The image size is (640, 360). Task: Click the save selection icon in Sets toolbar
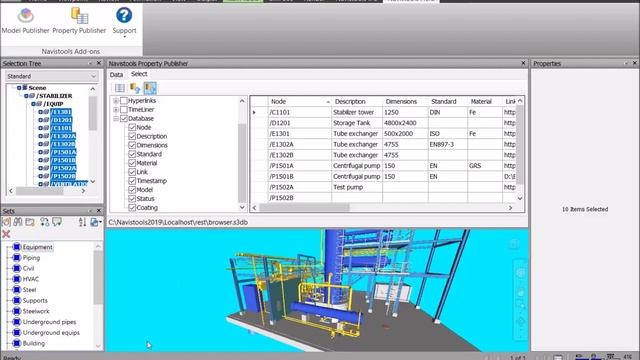(x=6, y=222)
